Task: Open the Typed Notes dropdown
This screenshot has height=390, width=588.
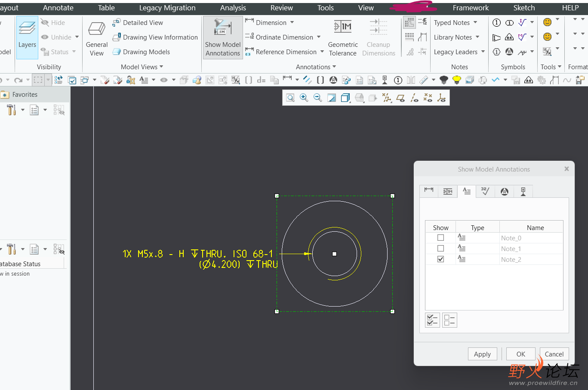Action: (456, 23)
